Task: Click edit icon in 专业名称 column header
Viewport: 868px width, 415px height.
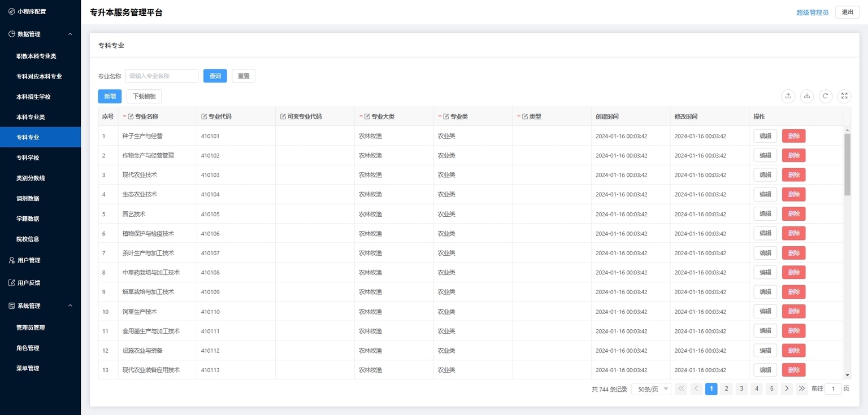Action: pyautogui.click(x=131, y=117)
